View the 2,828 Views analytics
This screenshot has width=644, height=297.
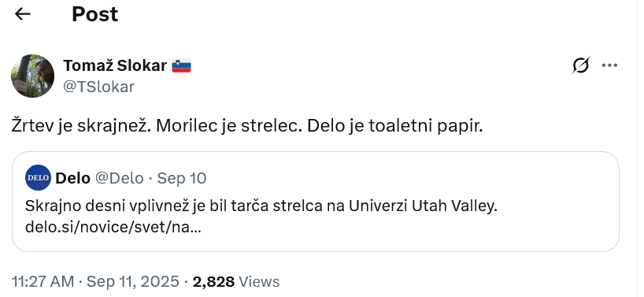[x=235, y=282]
